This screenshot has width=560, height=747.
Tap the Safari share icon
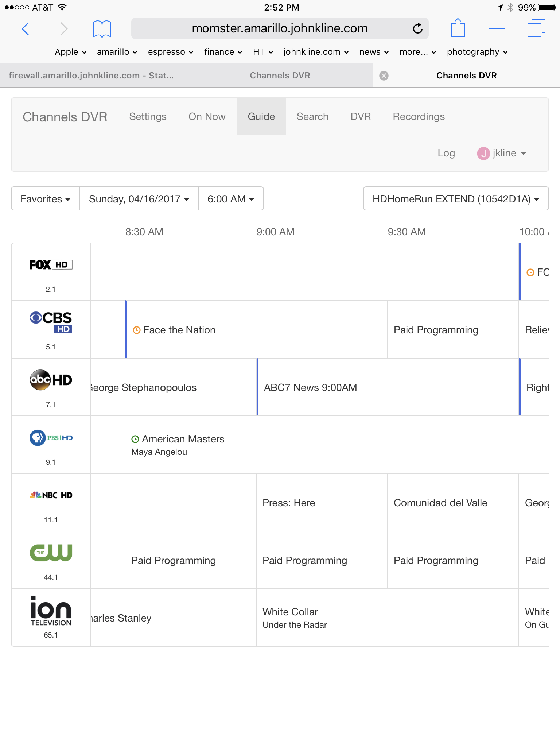click(458, 28)
